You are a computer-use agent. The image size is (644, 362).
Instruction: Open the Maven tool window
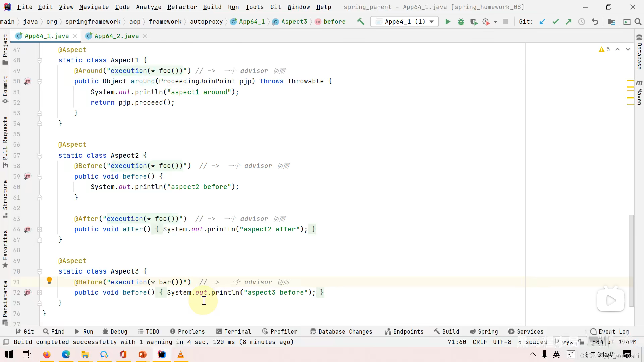639,93
